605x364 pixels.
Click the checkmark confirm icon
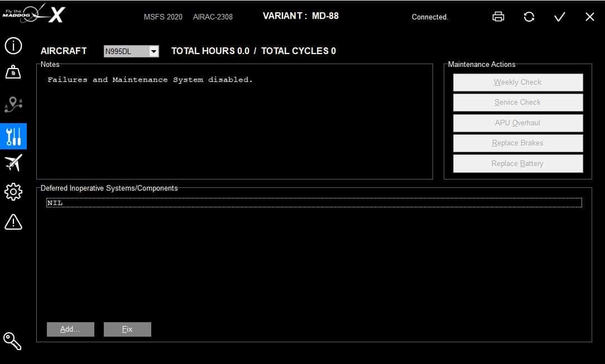tap(559, 17)
